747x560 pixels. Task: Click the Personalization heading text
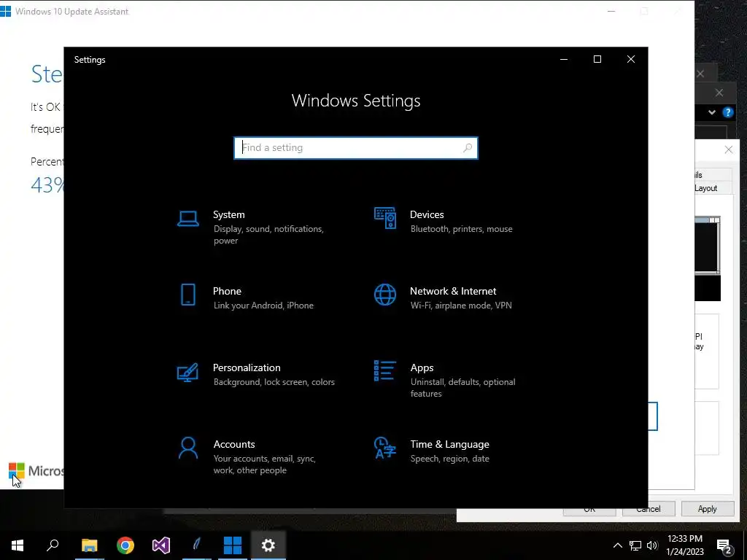point(247,367)
